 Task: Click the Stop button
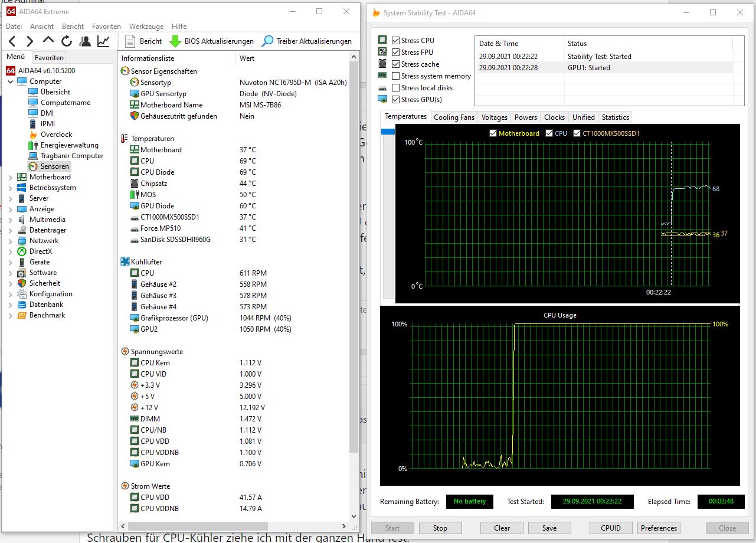pos(440,528)
